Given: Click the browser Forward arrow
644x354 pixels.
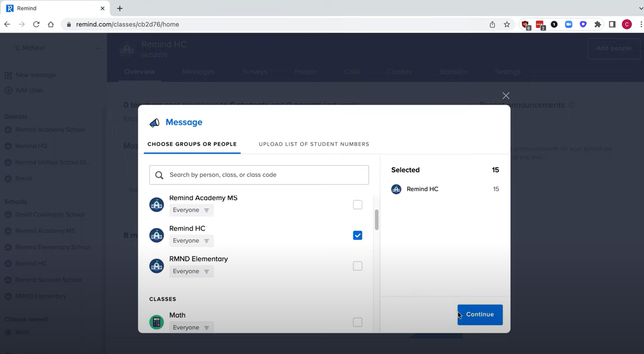Looking at the screenshot, I should click(22, 24).
